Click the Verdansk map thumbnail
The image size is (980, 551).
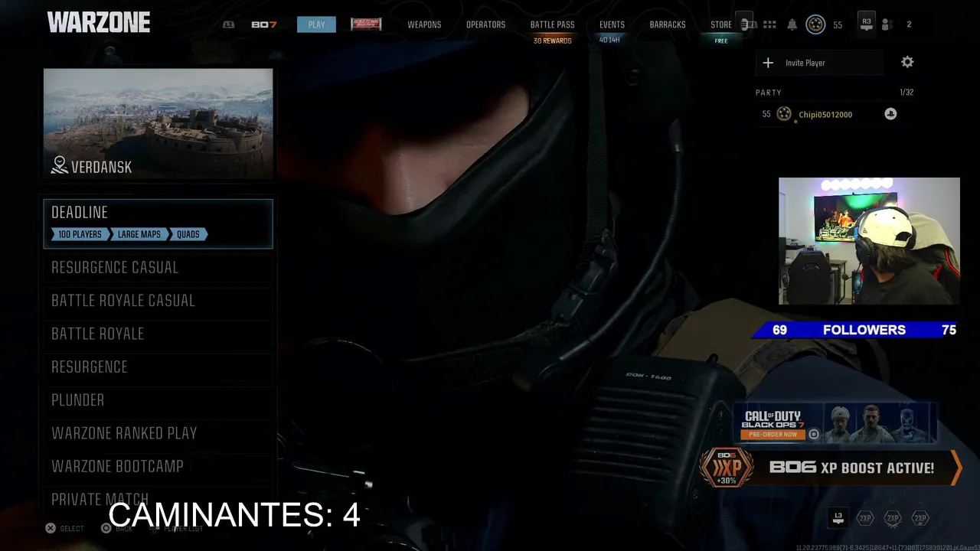[158, 124]
